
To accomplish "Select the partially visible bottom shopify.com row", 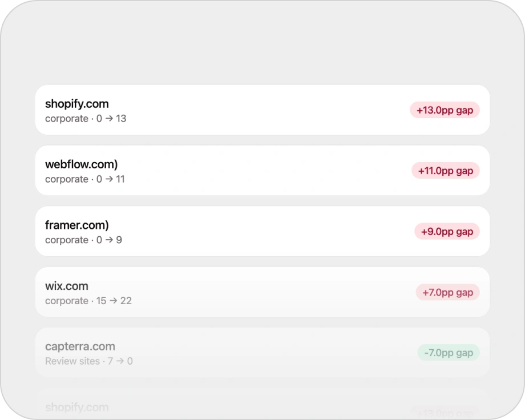I will 262,406.
